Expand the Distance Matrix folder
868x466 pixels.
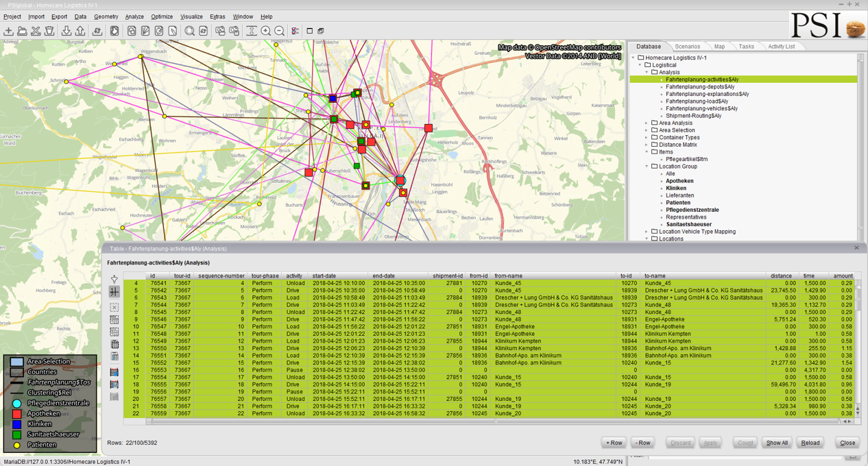pyautogui.click(x=647, y=145)
